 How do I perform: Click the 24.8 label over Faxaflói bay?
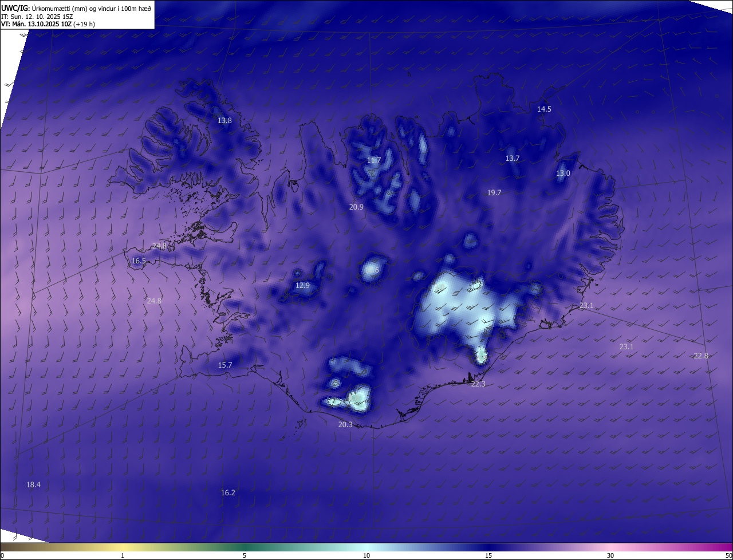click(154, 301)
